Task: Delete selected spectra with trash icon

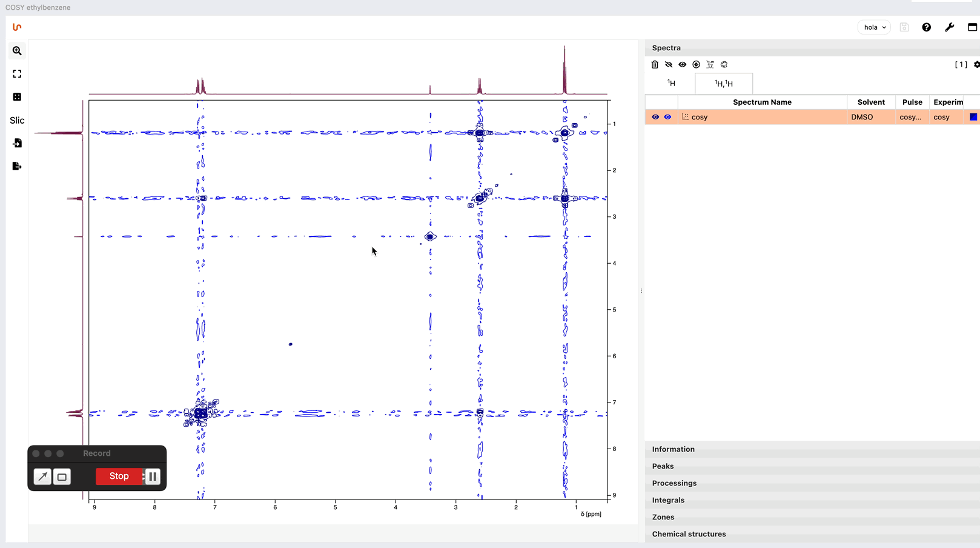Action: click(x=655, y=64)
